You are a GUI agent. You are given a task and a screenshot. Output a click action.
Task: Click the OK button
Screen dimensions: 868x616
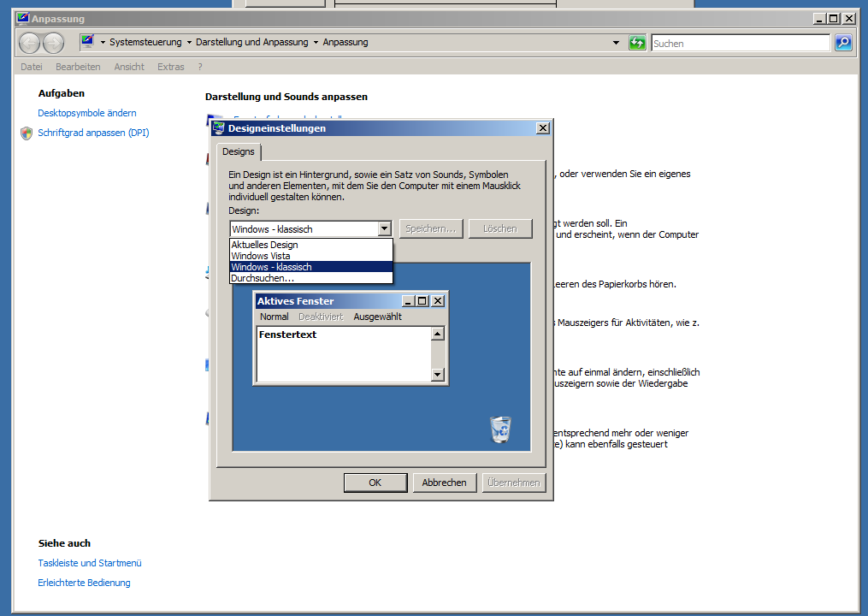coord(375,483)
